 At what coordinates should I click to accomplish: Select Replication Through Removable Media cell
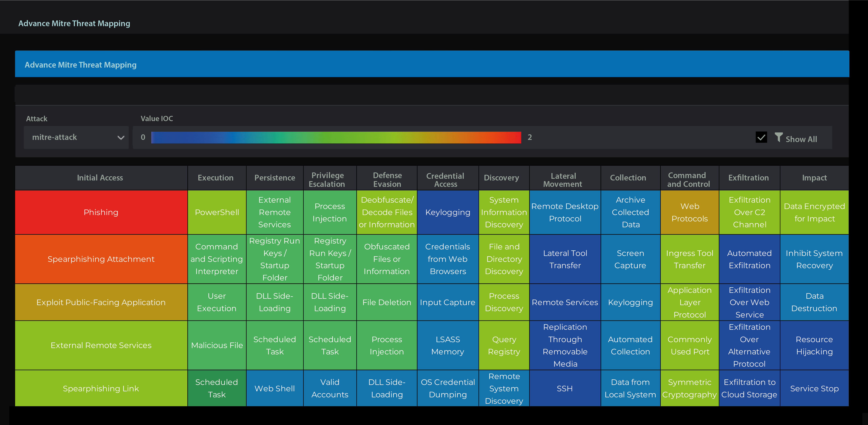565,345
